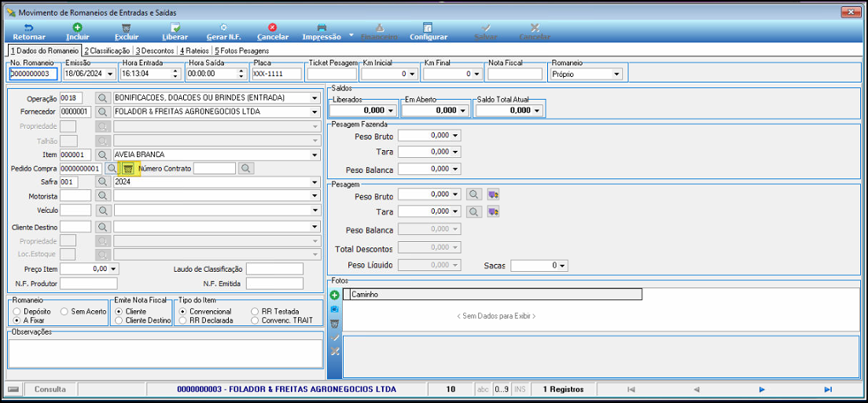Click the scale capture icon for Pesagem Peso Bruto
The height and width of the screenshot is (403, 868).
(x=493, y=195)
